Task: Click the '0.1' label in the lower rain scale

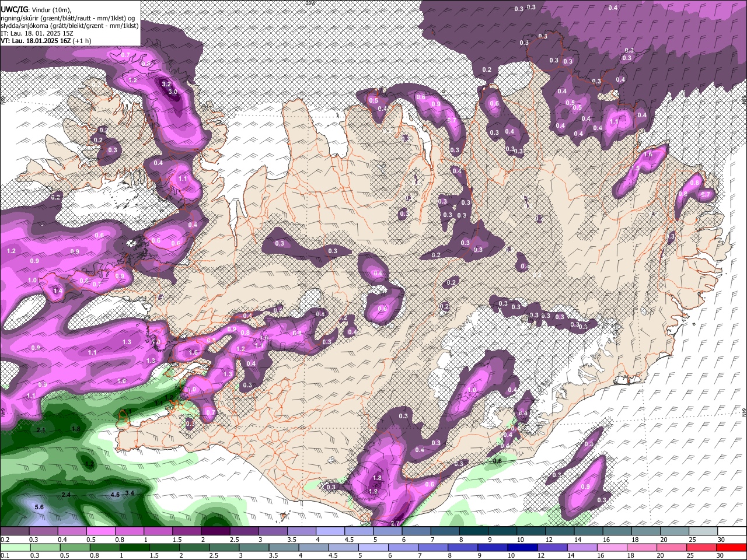Action: pos(5,555)
